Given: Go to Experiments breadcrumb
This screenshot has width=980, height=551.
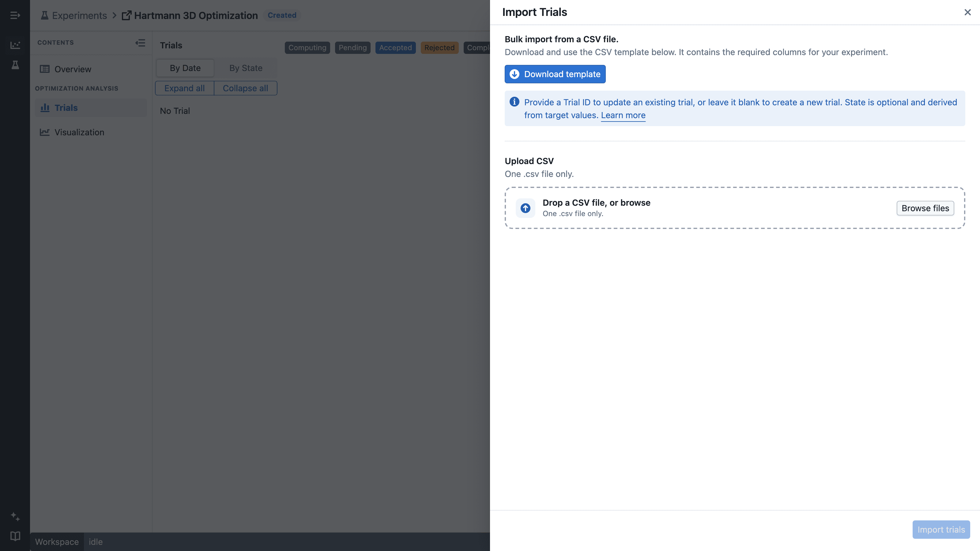Looking at the screenshot, I should pyautogui.click(x=74, y=15).
